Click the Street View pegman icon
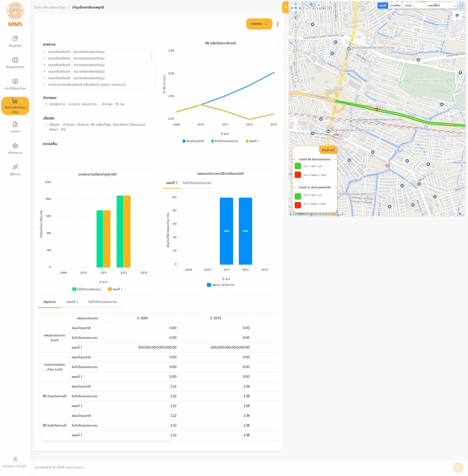The width and height of the screenshot is (468, 476). point(296,18)
